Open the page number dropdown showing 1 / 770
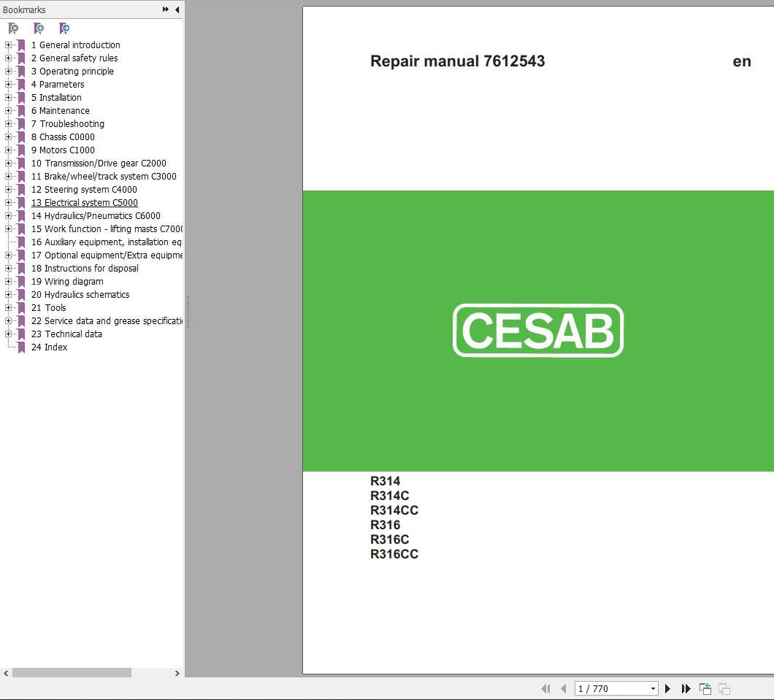The height and width of the screenshot is (700, 774). tap(653, 688)
